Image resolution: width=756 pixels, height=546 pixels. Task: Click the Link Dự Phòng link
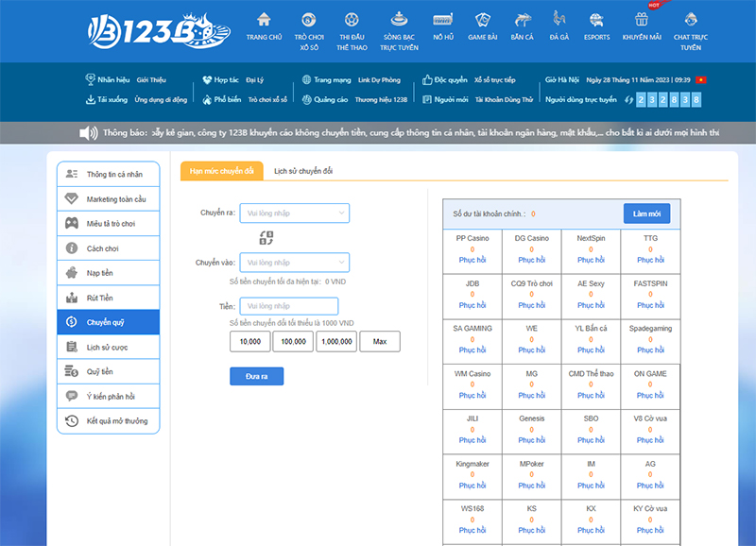click(379, 80)
